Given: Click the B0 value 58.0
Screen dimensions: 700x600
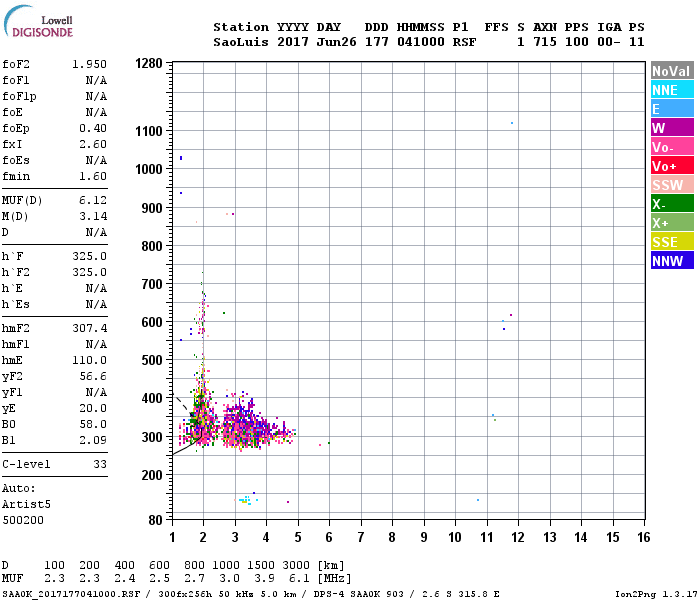Looking at the screenshot, I should [93, 425].
